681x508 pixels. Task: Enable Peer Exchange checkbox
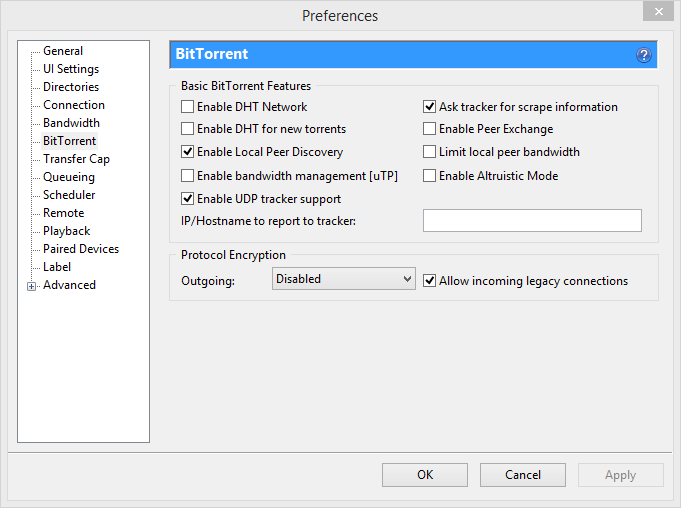(x=429, y=129)
